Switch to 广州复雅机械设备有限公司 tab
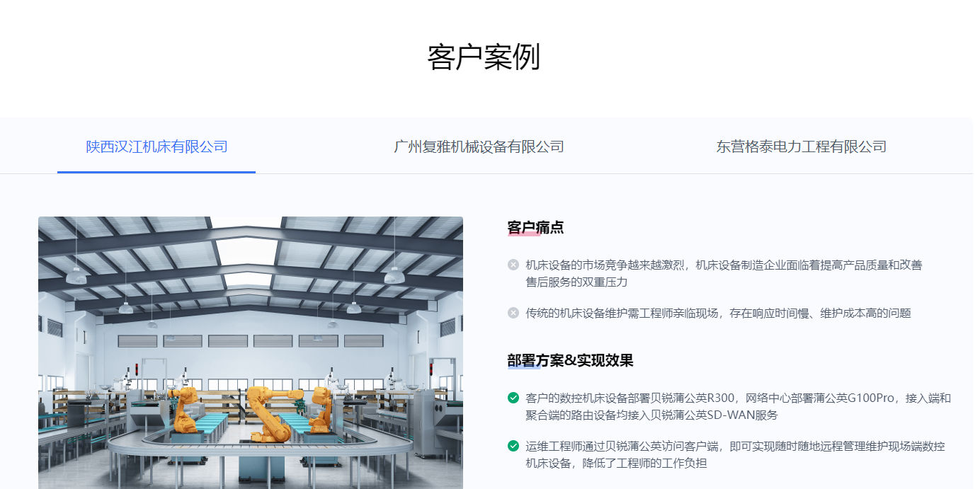This screenshot has width=980, height=489. click(x=479, y=146)
